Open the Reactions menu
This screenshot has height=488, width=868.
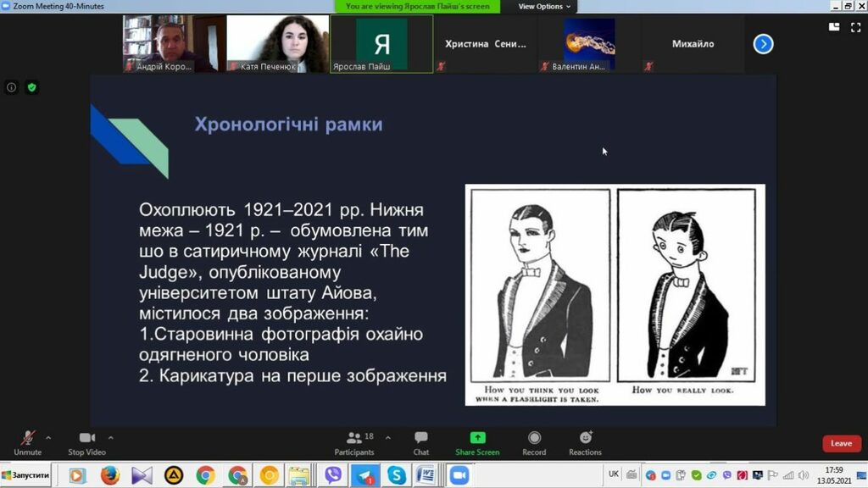pos(585,441)
